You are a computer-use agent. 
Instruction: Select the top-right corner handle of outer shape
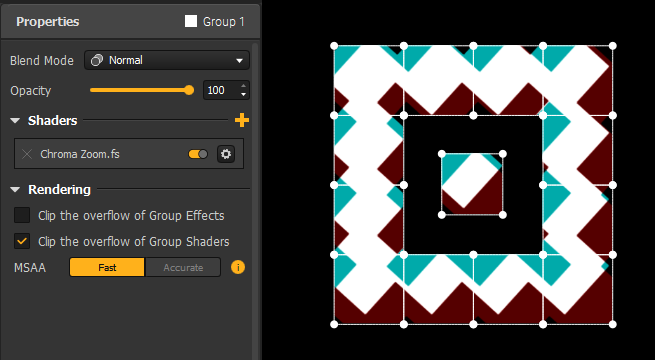[612, 46]
